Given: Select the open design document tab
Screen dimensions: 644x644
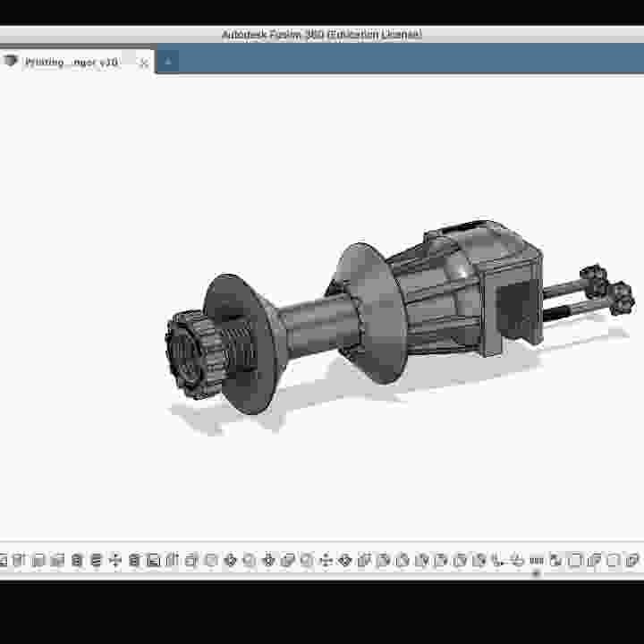Looking at the screenshot, I should 76,62.
